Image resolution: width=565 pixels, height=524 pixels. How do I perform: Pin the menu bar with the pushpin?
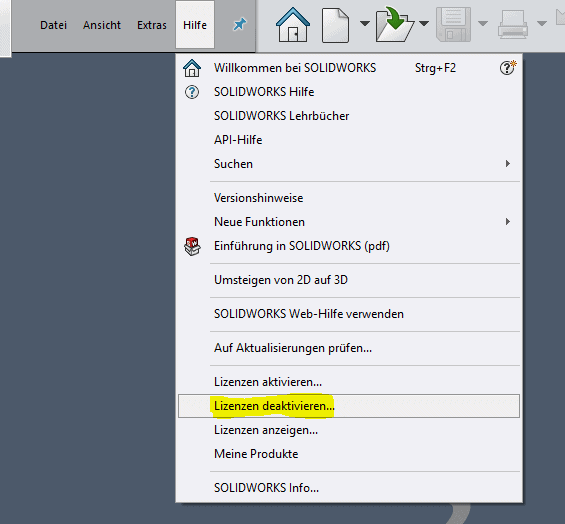pos(240,25)
